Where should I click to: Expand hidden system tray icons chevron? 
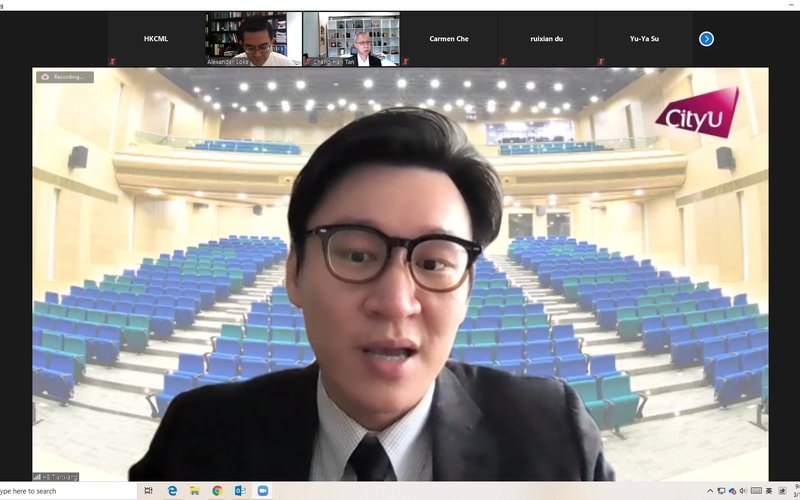[x=710, y=491]
